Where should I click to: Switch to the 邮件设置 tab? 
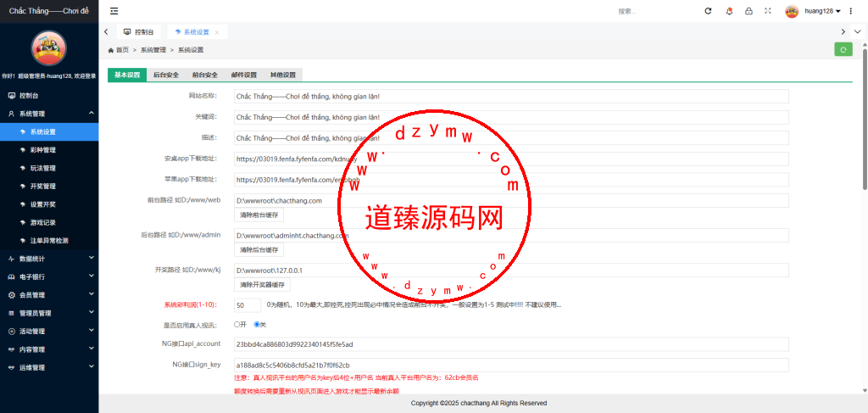(x=243, y=75)
